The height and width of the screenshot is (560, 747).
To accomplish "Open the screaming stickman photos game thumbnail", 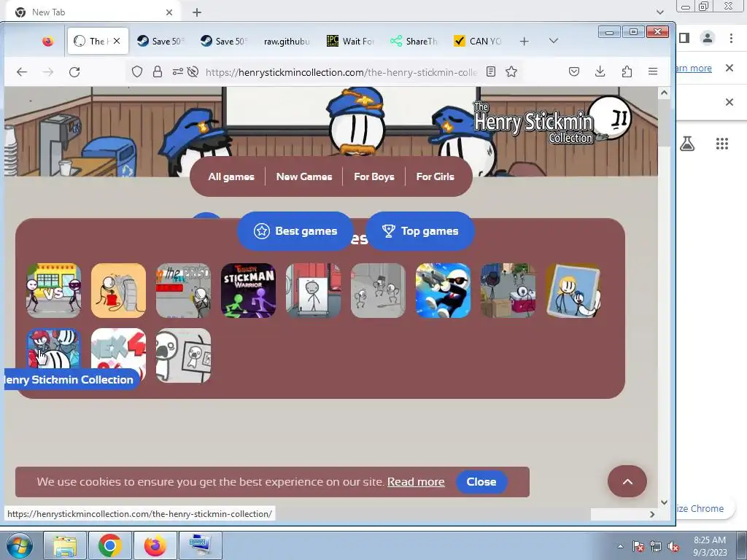I will (x=183, y=355).
